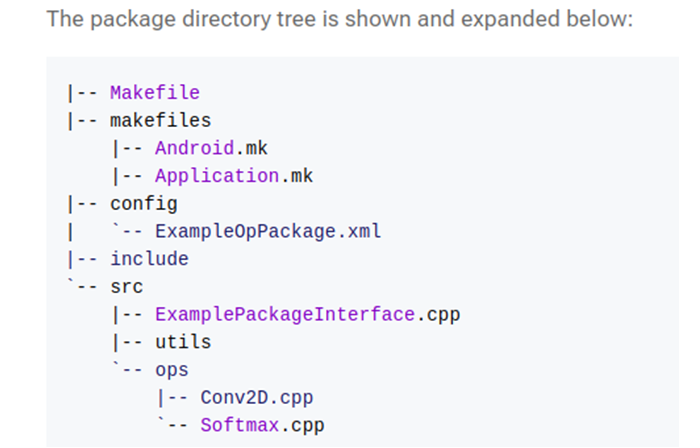Click Android.mk in the directory tree
700x448 pixels.
point(211,148)
